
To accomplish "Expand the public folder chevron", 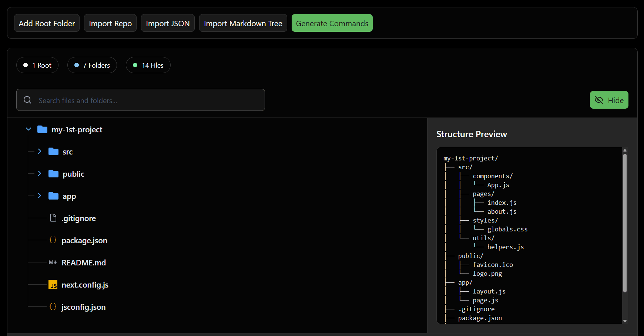I will pos(40,174).
